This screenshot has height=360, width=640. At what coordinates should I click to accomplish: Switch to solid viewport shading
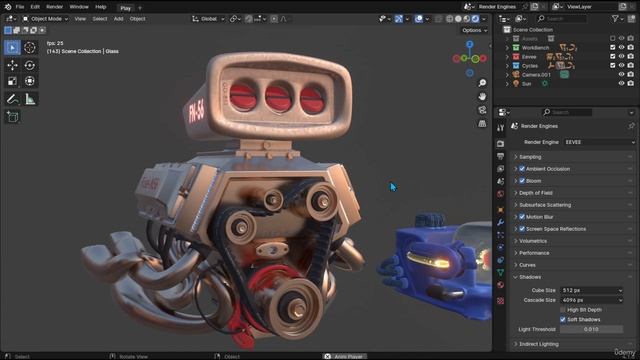458,19
